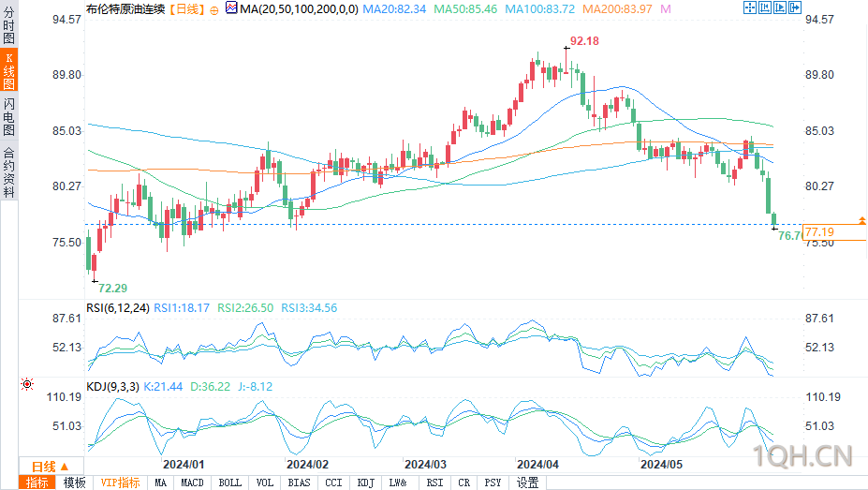
Task: Apply the BOLL indicator
Action: pos(229,483)
